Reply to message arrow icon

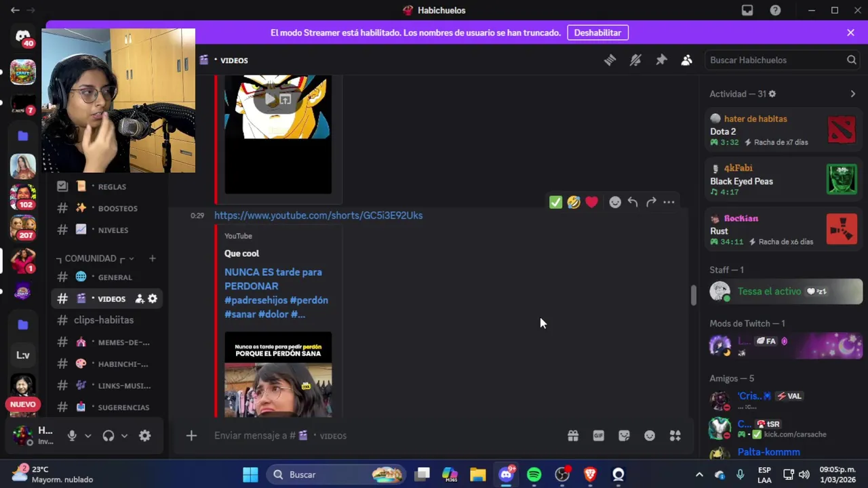(633, 202)
